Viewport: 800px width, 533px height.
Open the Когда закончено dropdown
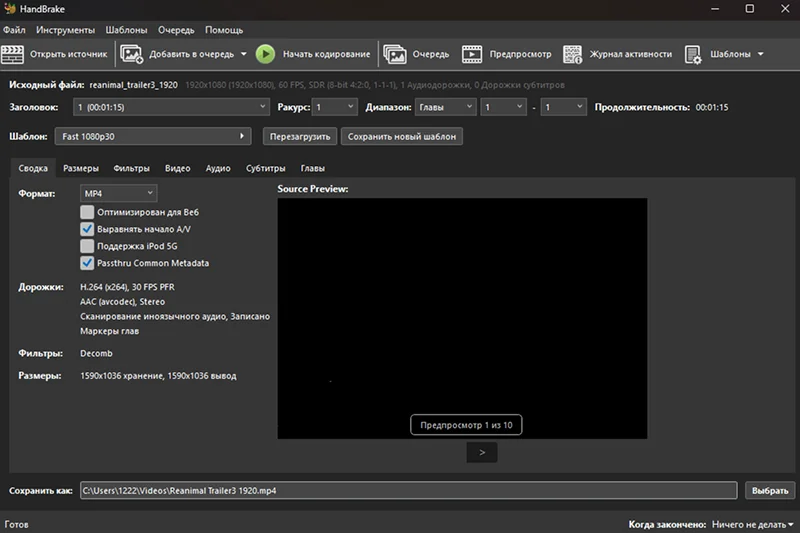tap(753, 524)
